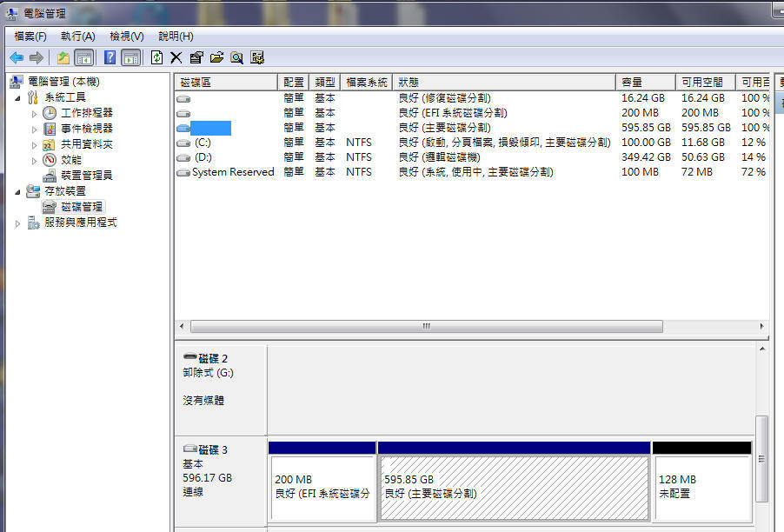Click the Delete X toolbar icon
This screenshot has width=784, height=532.
pyautogui.click(x=176, y=57)
